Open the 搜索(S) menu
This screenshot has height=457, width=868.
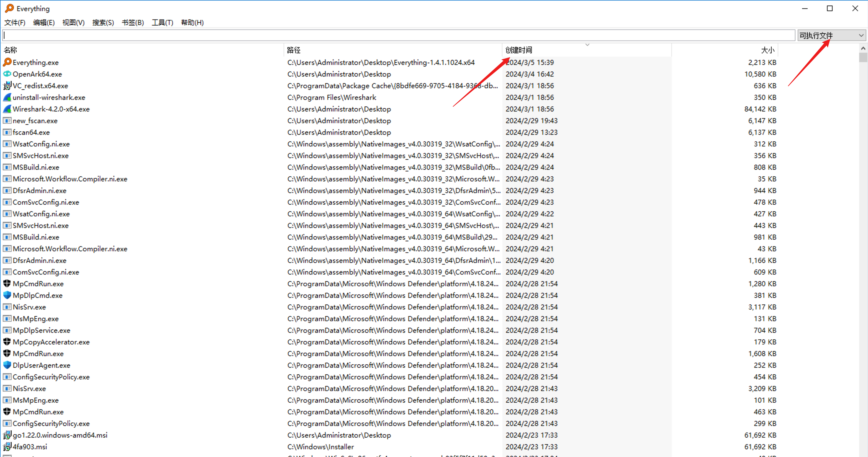103,22
